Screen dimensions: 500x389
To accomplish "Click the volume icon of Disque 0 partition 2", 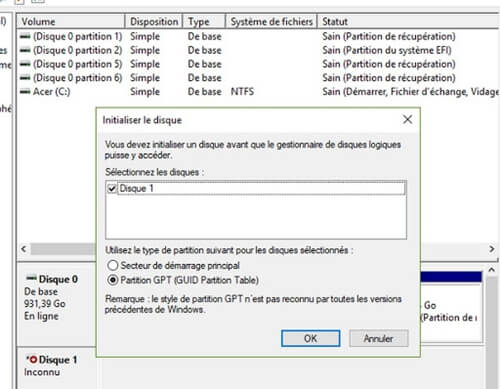I will point(25,50).
